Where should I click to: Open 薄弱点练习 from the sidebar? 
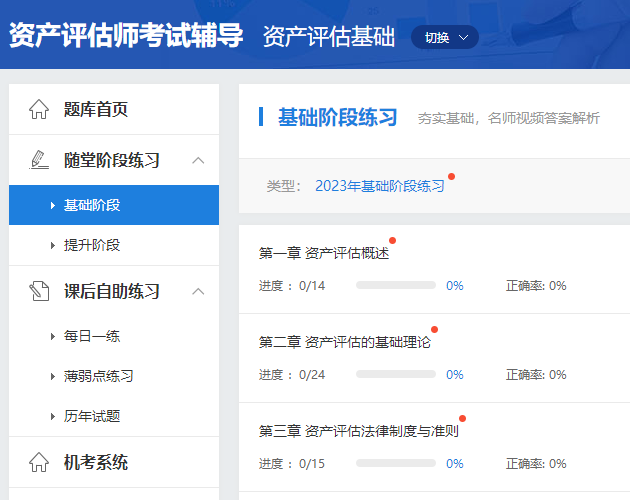tap(98, 376)
